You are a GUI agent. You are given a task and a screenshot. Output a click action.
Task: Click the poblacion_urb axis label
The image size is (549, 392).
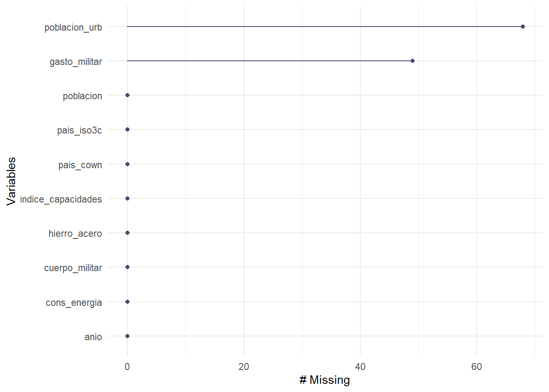pos(73,27)
